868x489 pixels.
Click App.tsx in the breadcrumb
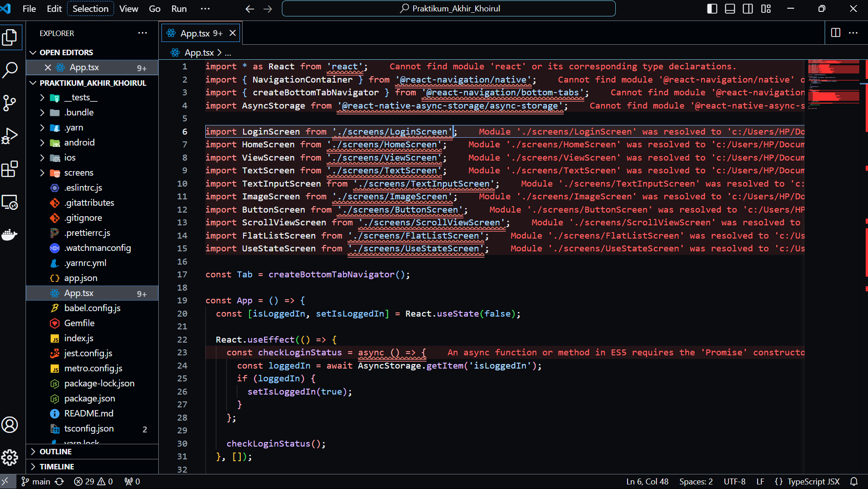pos(199,52)
